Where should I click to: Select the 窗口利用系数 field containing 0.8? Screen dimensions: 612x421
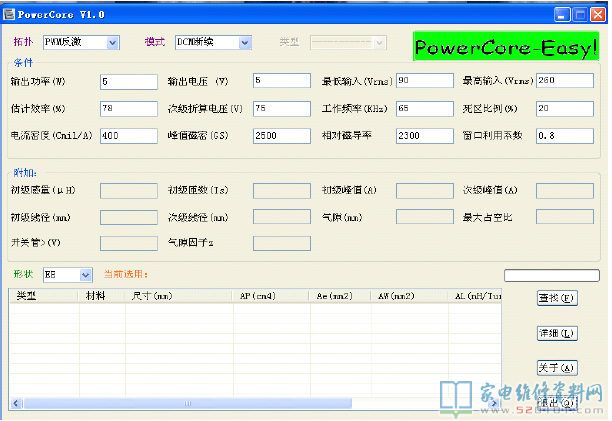[x=564, y=135]
